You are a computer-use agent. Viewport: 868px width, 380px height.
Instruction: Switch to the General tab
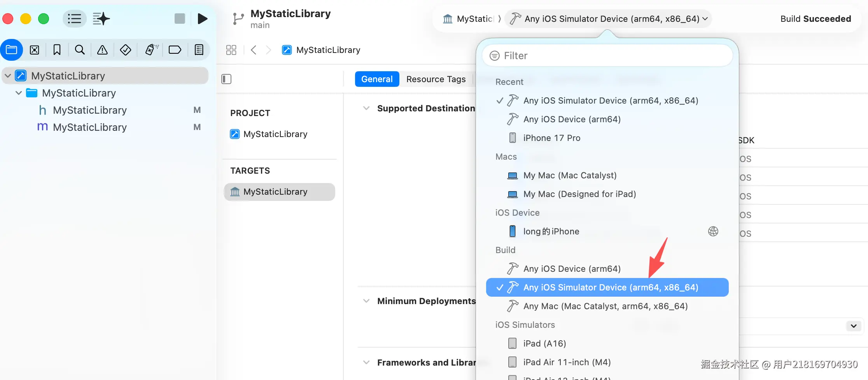(377, 79)
